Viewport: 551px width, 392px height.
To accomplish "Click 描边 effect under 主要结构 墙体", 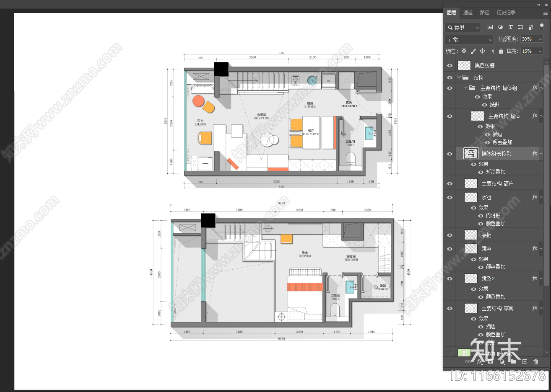I will pos(497,134).
